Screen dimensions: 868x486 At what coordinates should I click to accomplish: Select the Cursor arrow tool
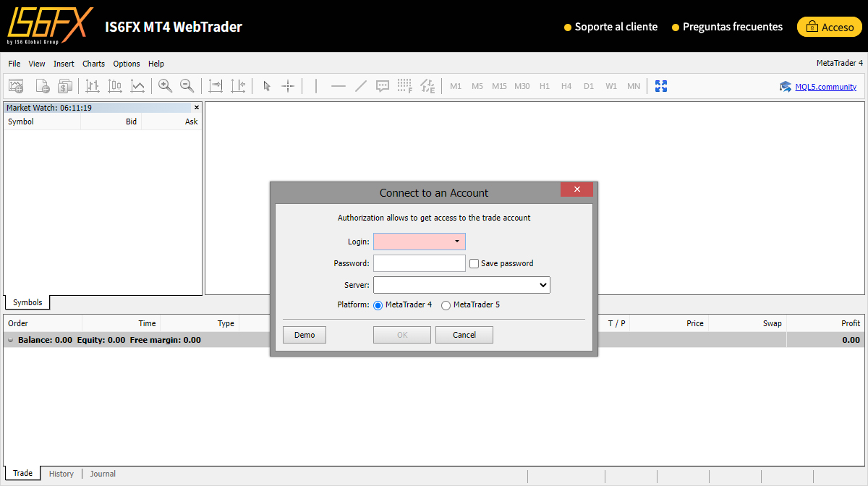266,86
